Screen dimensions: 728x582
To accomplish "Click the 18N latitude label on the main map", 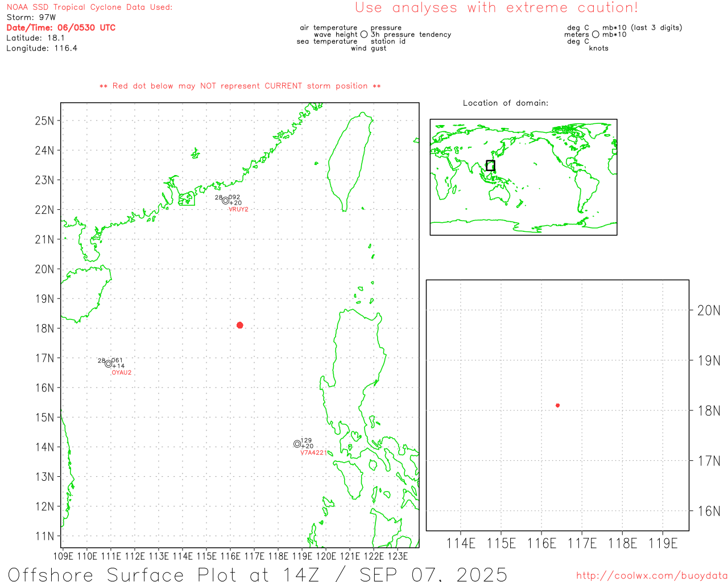I will [x=44, y=329].
